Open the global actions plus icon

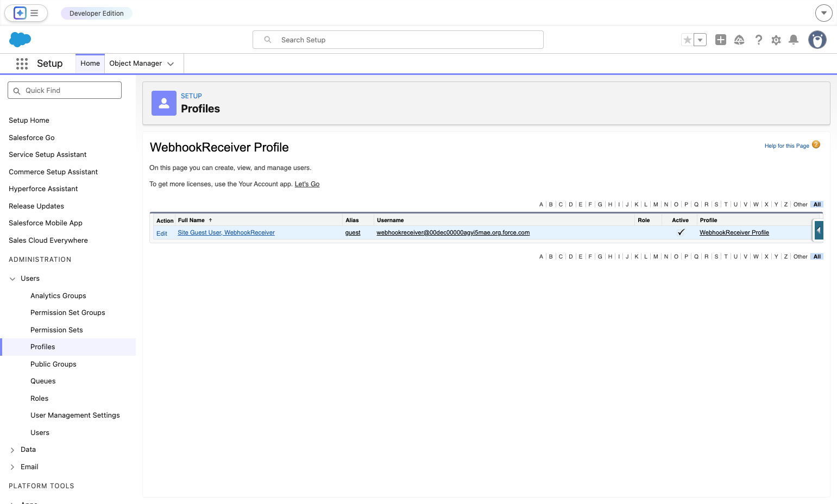(x=721, y=40)
